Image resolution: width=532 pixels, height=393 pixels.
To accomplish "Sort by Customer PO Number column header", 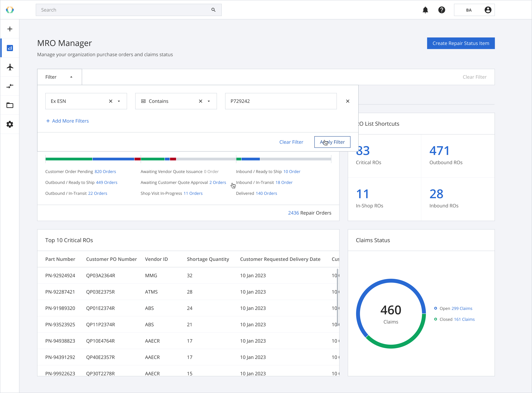I will click(x=111, y=259).
